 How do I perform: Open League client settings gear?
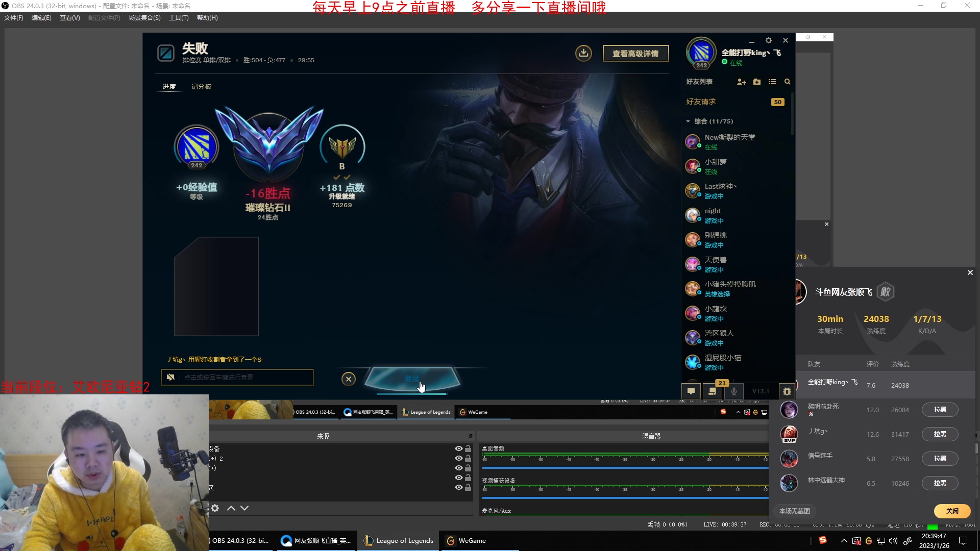tap(769, 40)
